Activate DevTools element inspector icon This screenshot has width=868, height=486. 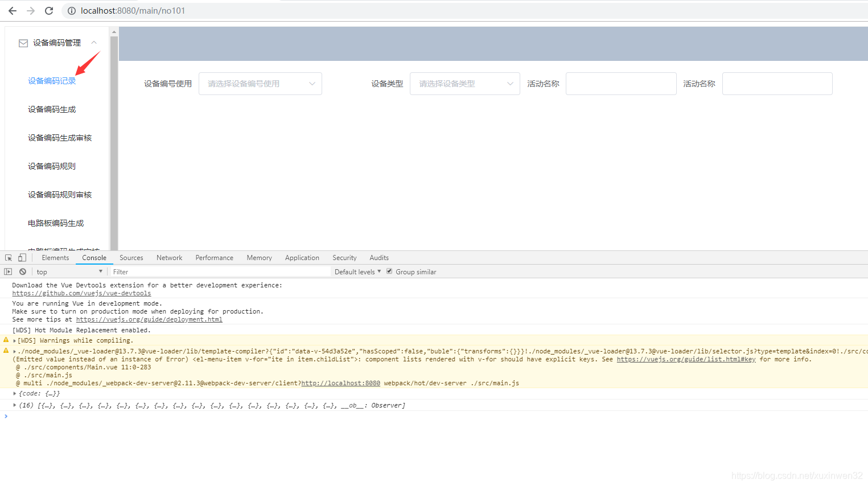click(x=9, y=258)
